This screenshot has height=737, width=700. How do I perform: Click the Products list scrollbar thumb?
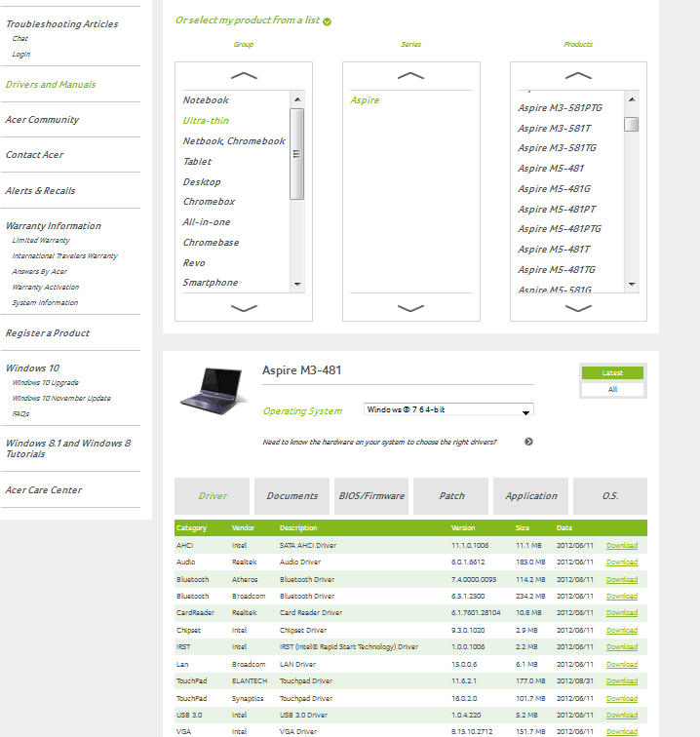coord(632,125)
